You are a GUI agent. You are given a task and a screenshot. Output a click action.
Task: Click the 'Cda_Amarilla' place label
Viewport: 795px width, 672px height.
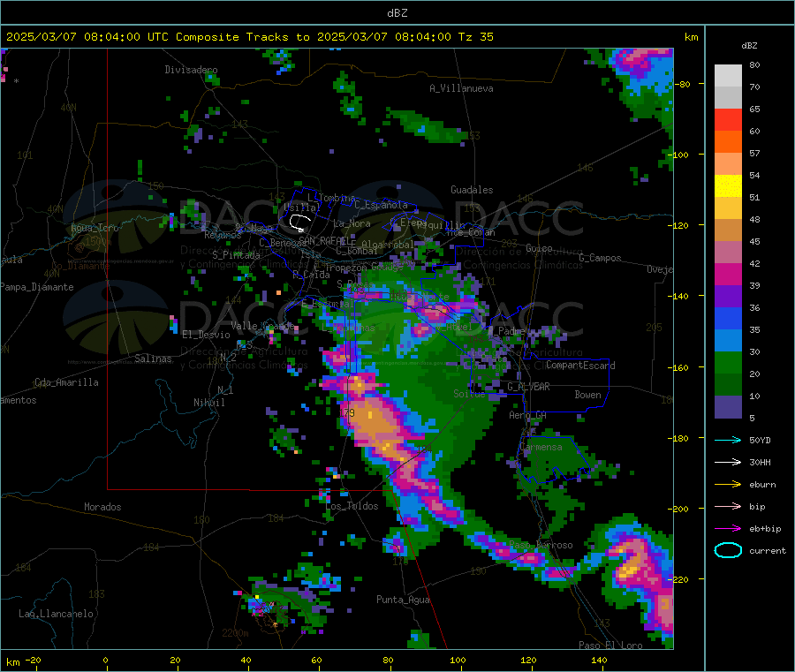tap(66, 382)
